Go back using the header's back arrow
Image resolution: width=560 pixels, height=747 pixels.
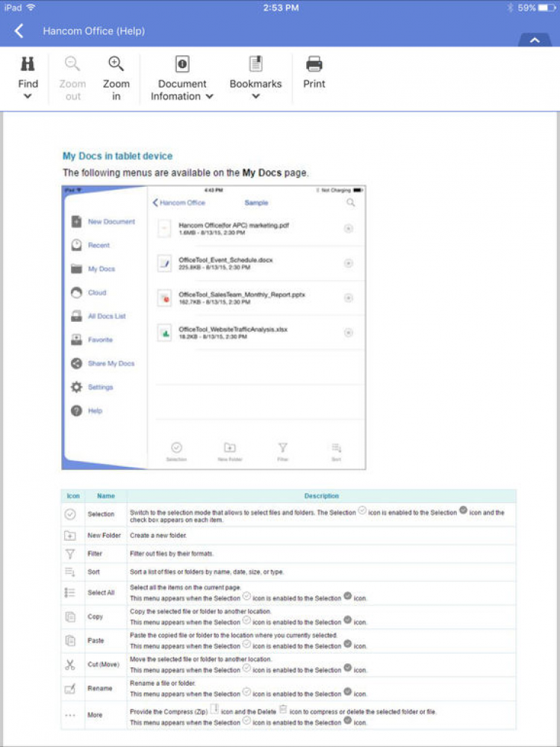pyautogui.click(x=19, y=31)
